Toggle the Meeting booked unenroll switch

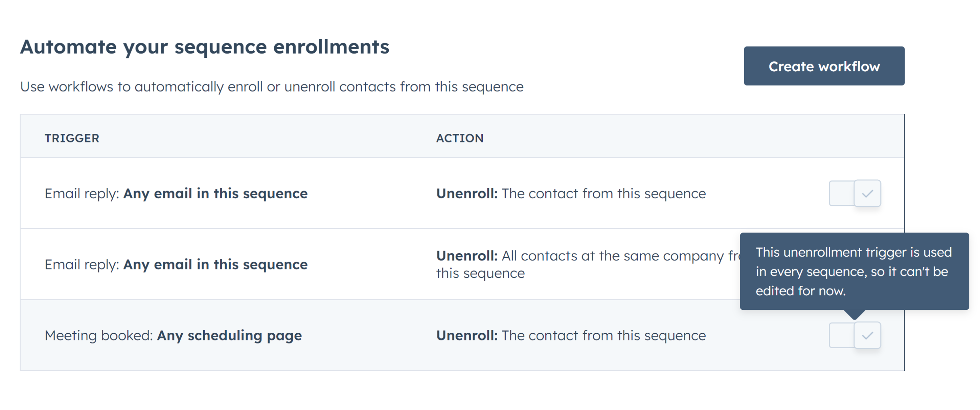click(854, 335)
